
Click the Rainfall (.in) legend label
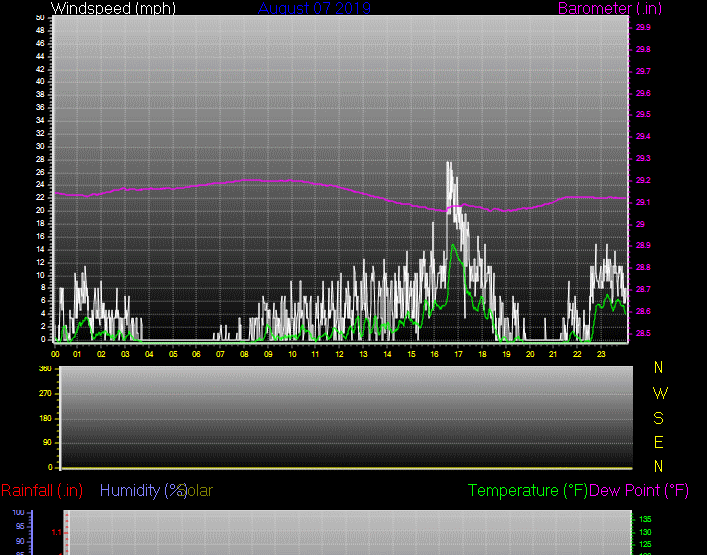(42, 491)
